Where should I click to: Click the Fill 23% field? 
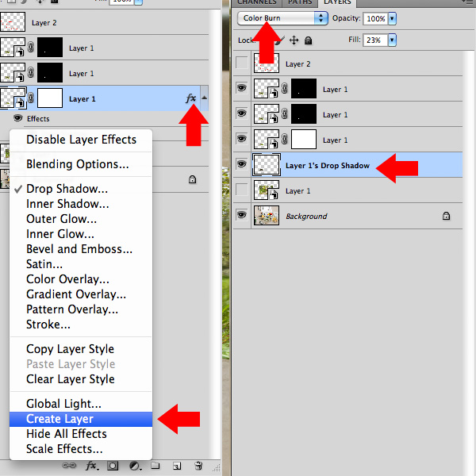[375, 40]
